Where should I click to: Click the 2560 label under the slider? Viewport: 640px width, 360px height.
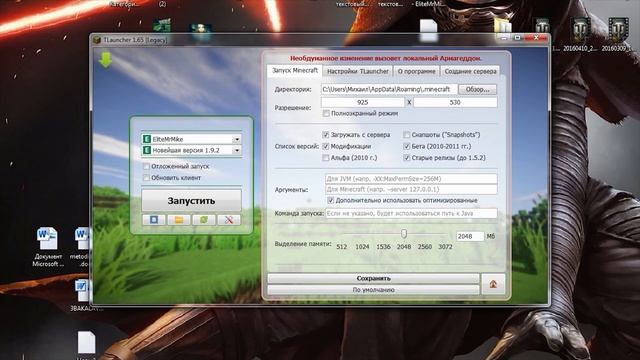pyautogui.click(x=424, y=247)
